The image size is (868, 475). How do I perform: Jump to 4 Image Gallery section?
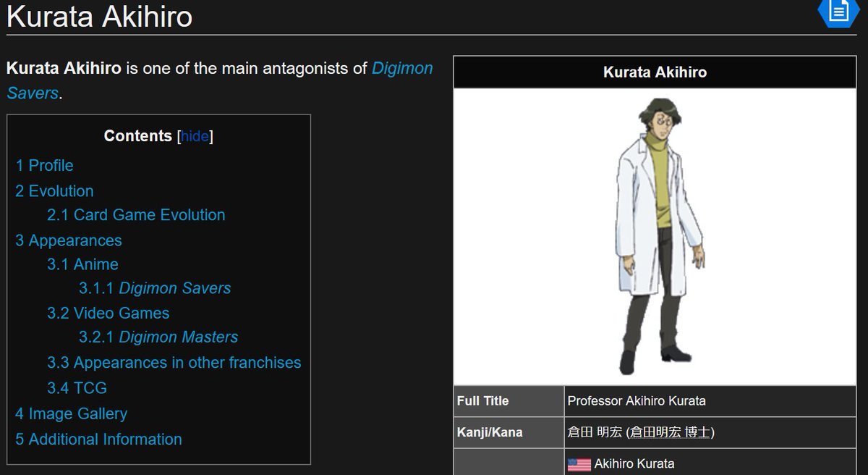pos(71,414)
